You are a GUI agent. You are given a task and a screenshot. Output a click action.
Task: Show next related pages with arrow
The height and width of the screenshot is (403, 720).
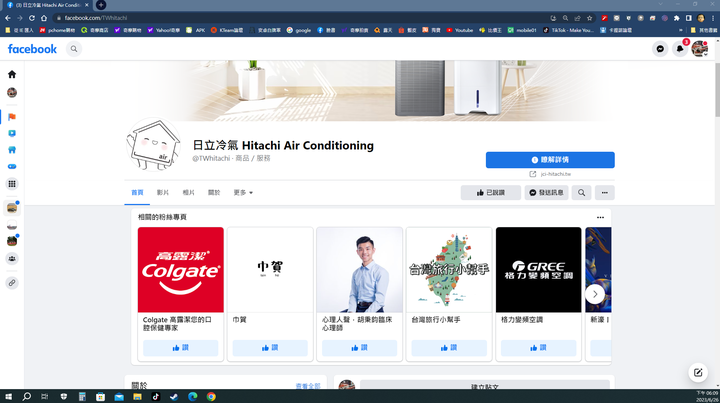click(x=595, y=294)
